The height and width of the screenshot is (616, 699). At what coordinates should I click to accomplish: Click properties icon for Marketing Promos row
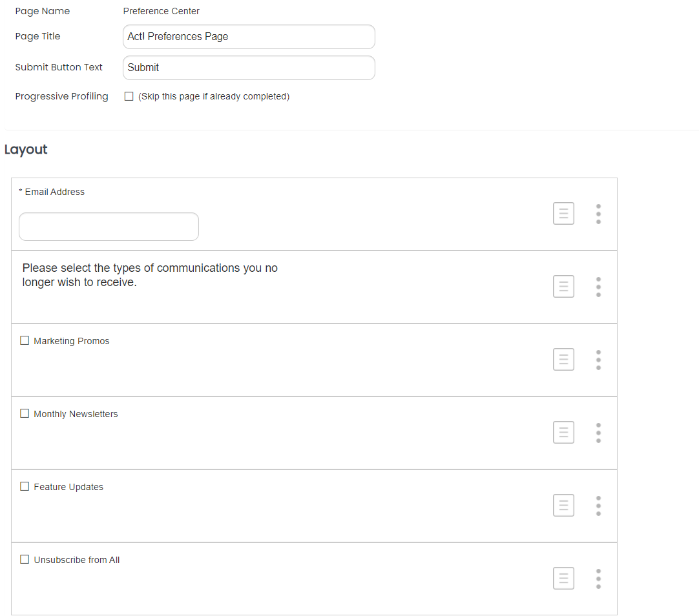563,360
